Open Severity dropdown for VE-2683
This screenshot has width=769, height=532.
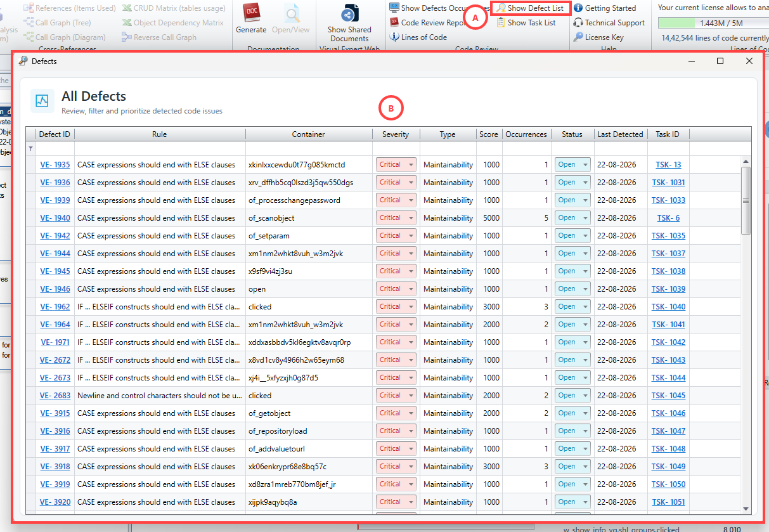tap(411, 396)
